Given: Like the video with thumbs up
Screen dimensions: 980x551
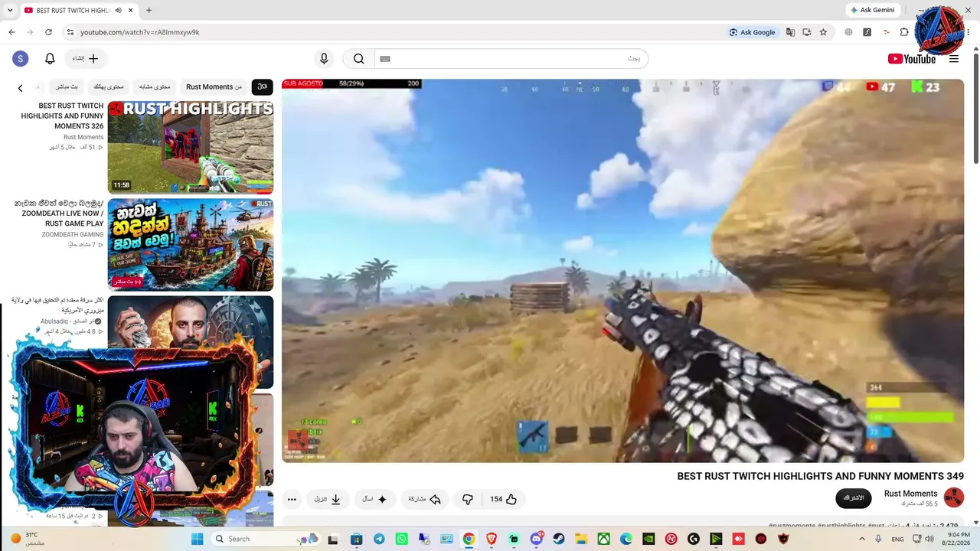Looking at the screenshot, I should 504,500.
